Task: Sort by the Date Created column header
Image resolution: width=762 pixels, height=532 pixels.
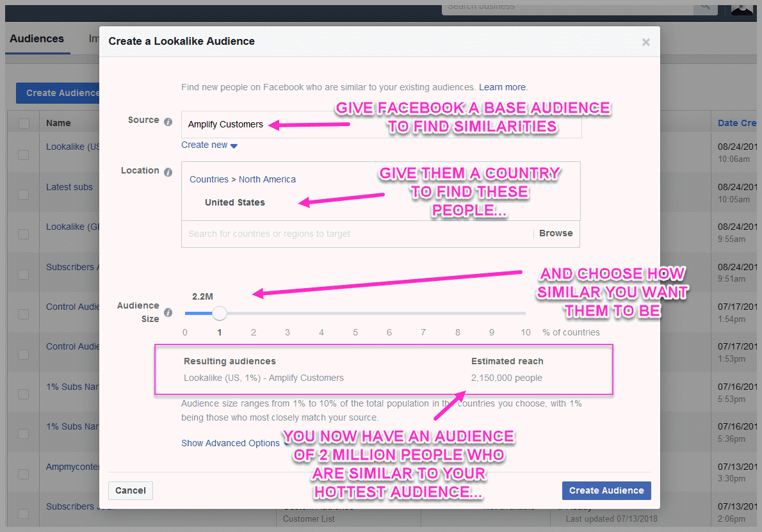Action: pos(737,124)
